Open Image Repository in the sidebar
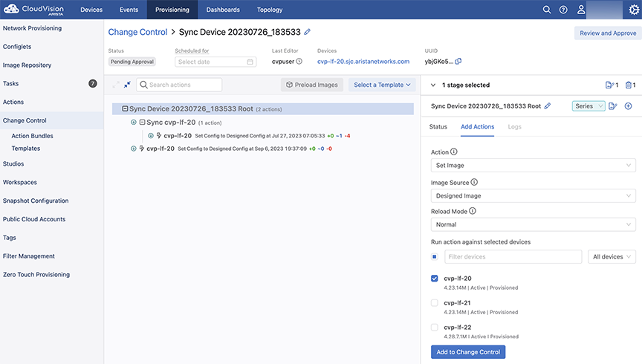642x364 pixels. (x=27, y=65)
